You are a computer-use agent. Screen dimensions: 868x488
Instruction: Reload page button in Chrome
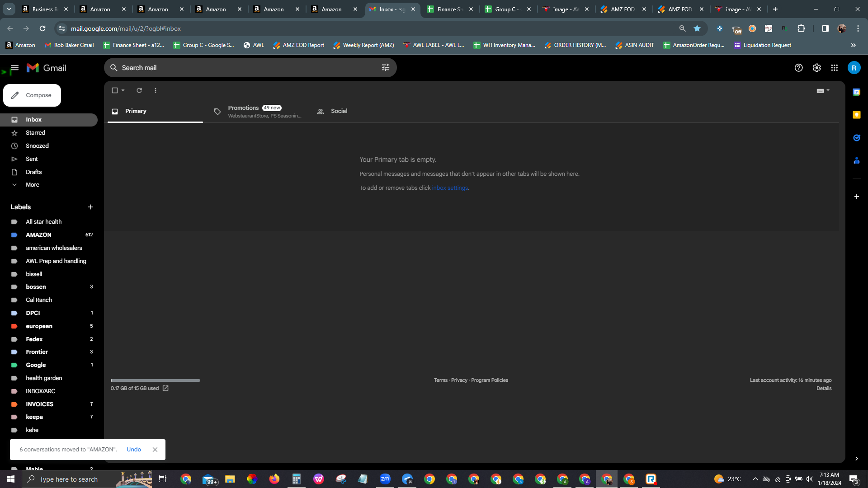coord(42,28)
